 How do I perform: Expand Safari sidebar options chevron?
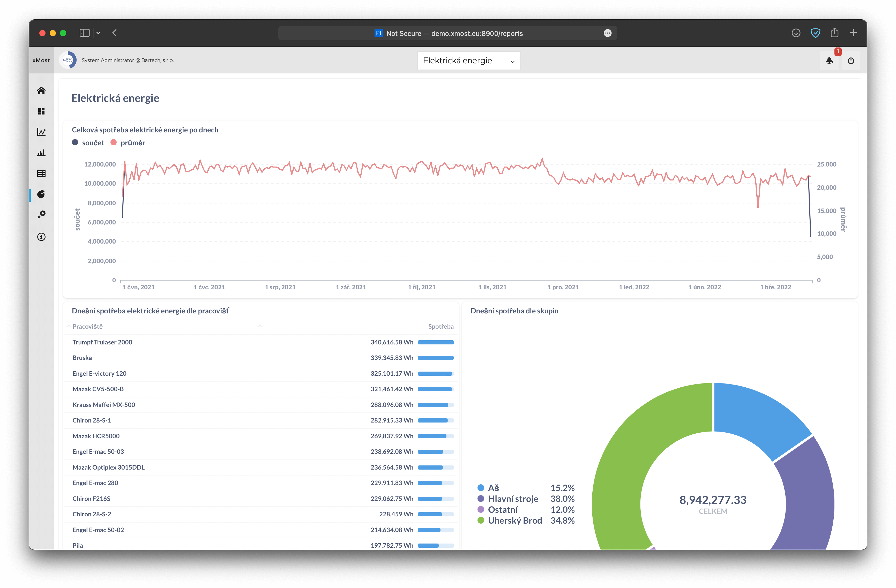(98, 33)
